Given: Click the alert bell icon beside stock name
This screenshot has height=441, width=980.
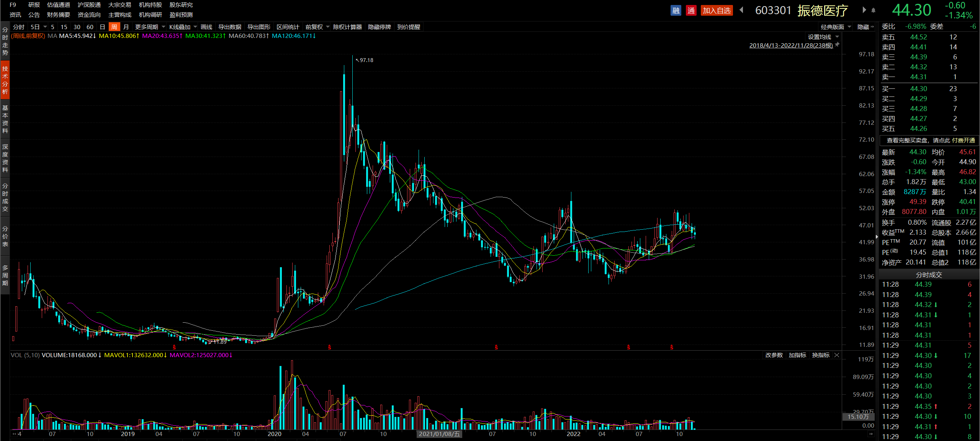Looking at the screenshot, I should [874, 10].
